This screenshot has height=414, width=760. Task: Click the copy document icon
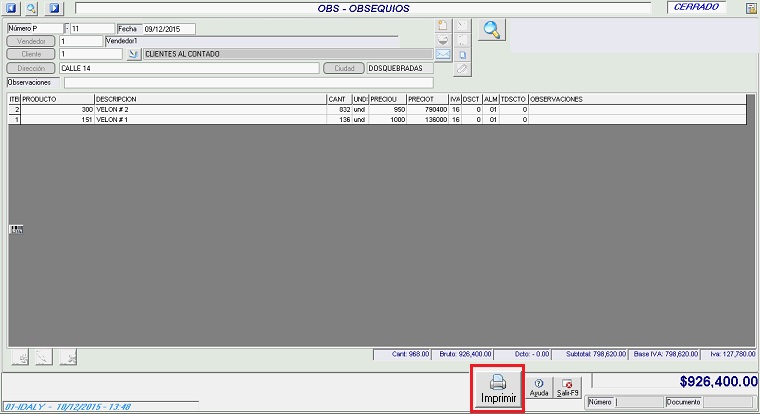click(x=461, y=54)
